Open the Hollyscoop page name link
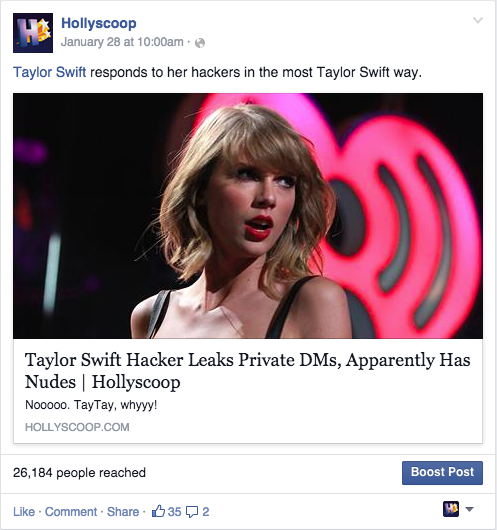Image resolution: width=497 pixels, height=530 pixels. (99, 23)
